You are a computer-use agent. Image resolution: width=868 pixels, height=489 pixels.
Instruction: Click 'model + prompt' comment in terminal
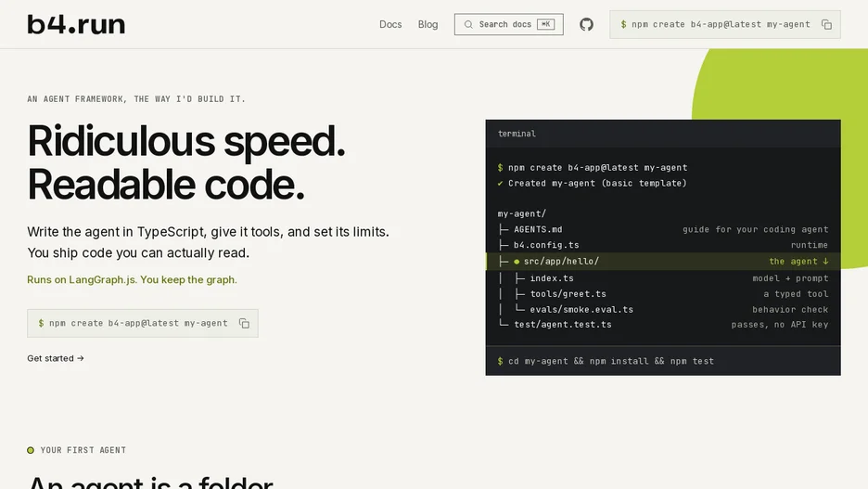click(790, 278)
